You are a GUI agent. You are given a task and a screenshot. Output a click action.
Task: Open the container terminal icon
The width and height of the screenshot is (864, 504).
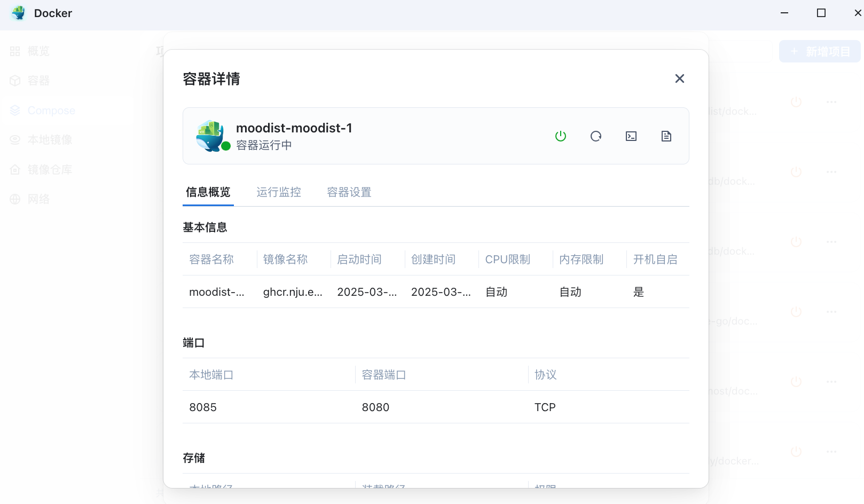click(x=631, y=136)
